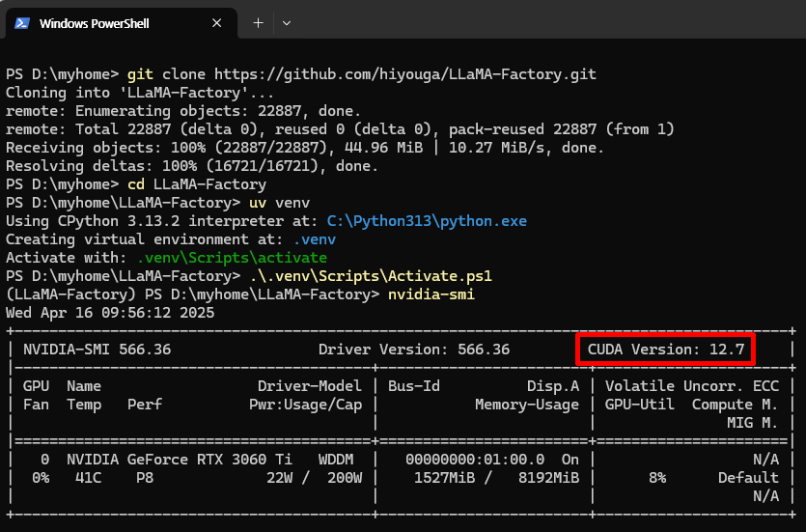Image resolution: width=806 pixels, height=532 pixels.
Task: Click the nvidia-smi command text
Action: pos(431,295)
